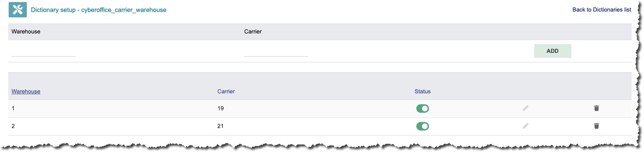
Task: Edit the row with warehouse 1
Action: tap(525, 108)
